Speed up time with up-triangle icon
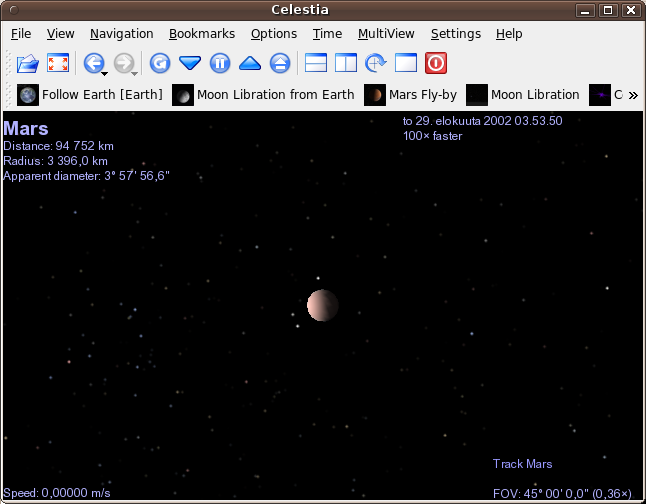This screenshot has height=504, width=646. point(250,64)
